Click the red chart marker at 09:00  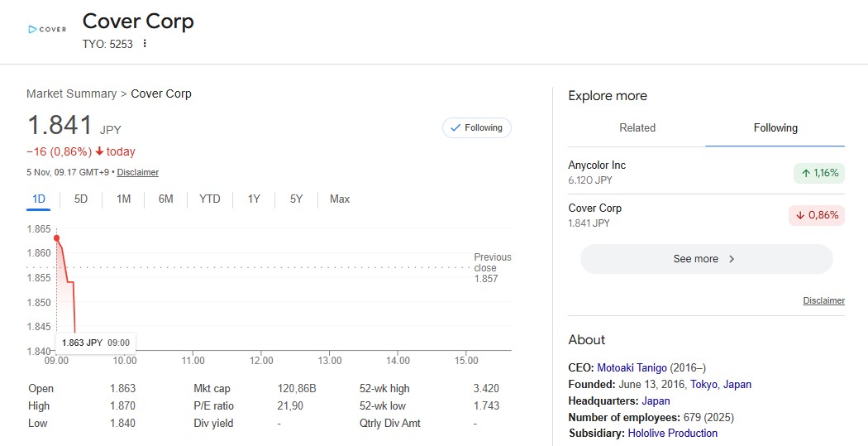coord(56,238)
